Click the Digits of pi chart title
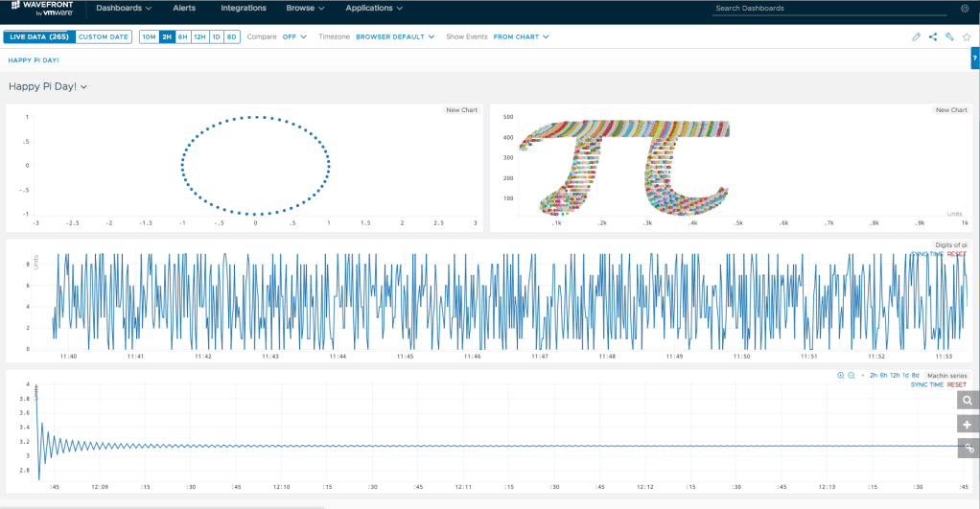The width and height of the screenshot is (980, 509). 950,244
